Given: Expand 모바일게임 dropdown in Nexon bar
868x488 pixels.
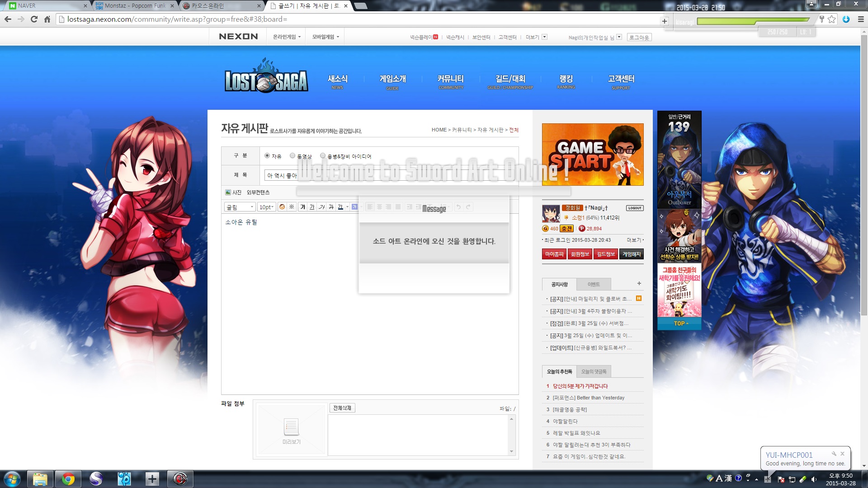Looking at the screenshot, I should (325, 37).
